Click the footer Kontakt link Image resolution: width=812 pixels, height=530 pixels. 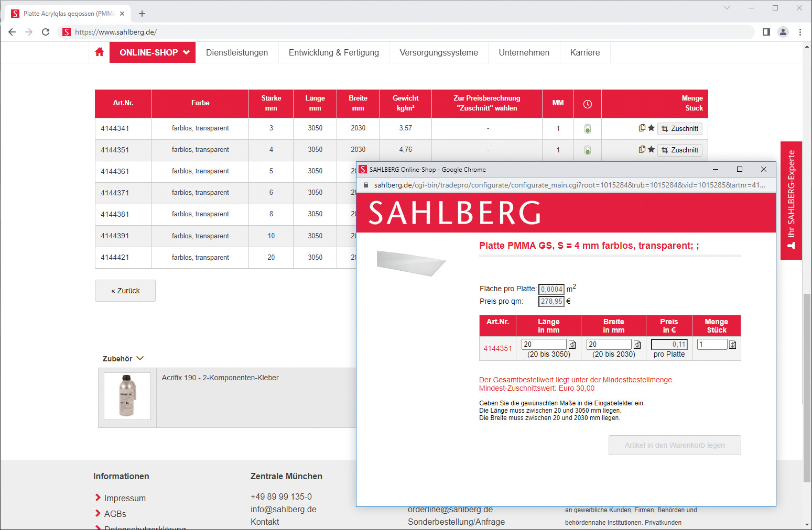265,522
